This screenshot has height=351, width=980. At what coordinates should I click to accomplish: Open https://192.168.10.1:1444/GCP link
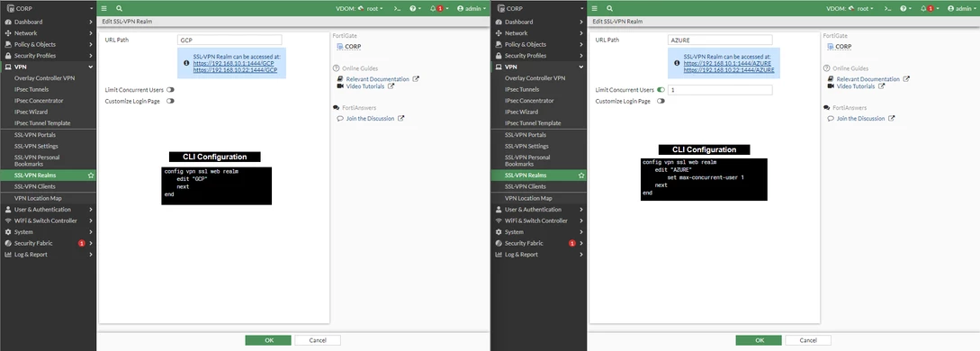[x=234, y=63]
